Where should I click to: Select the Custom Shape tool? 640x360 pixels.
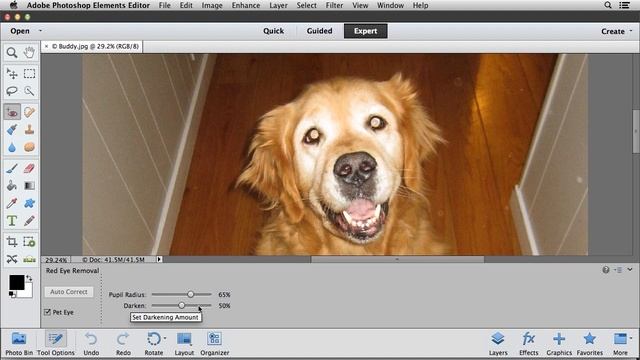coord(29,203)
